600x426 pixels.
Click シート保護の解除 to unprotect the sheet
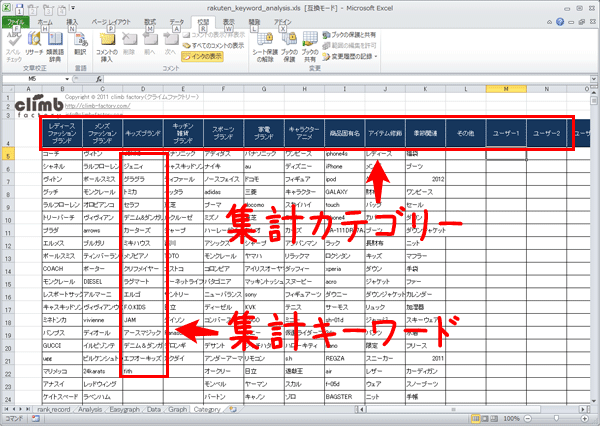pyautogui.click(x=265, y=47)
